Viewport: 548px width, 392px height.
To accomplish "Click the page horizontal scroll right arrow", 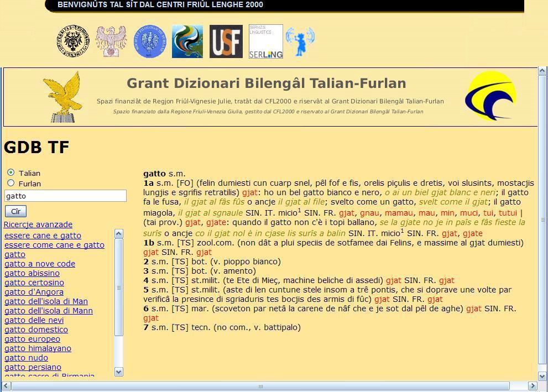I will pos(533,386).
